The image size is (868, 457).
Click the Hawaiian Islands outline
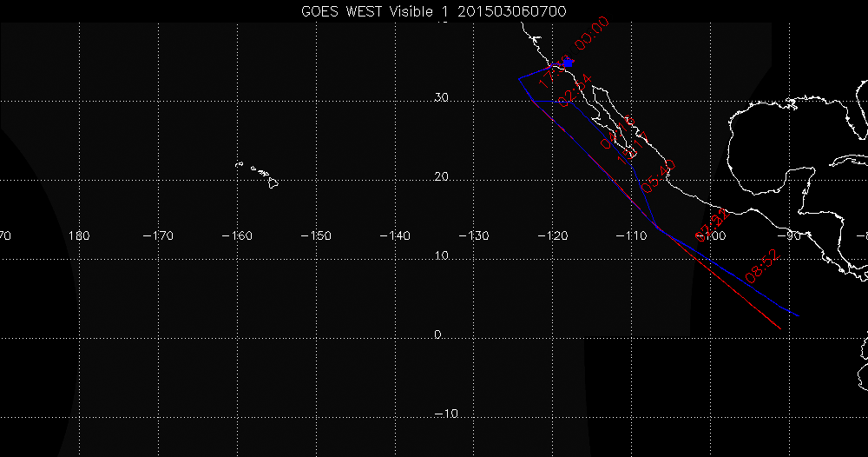(x=260, y=174)
